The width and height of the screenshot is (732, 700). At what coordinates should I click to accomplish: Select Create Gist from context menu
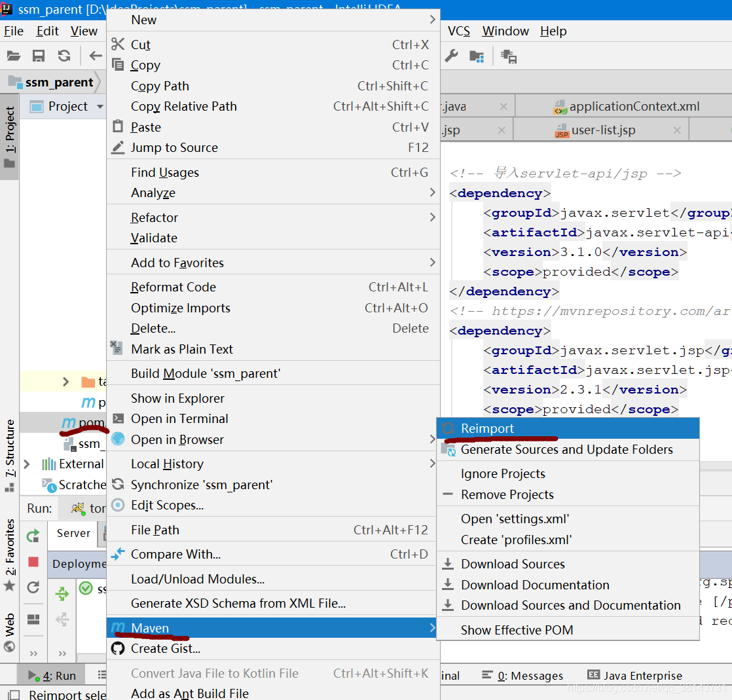pyautogui.click(x=273, y=649)
